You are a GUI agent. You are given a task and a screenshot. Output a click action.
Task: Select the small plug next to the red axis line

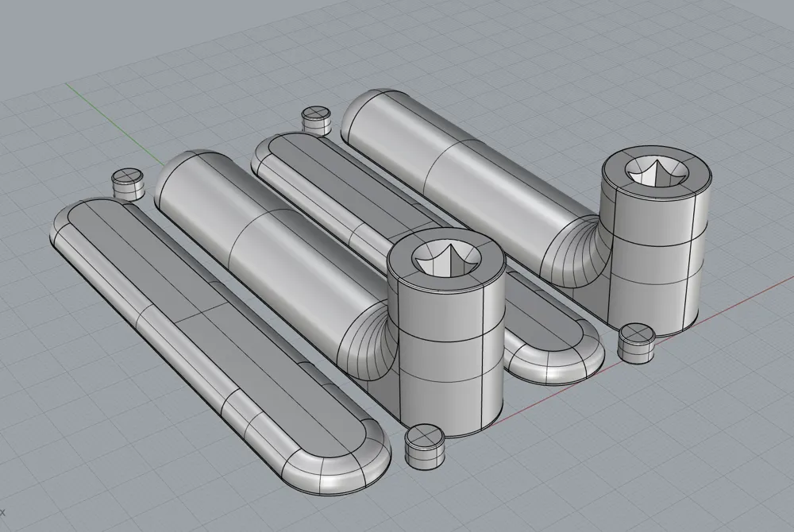coord(637,343)
